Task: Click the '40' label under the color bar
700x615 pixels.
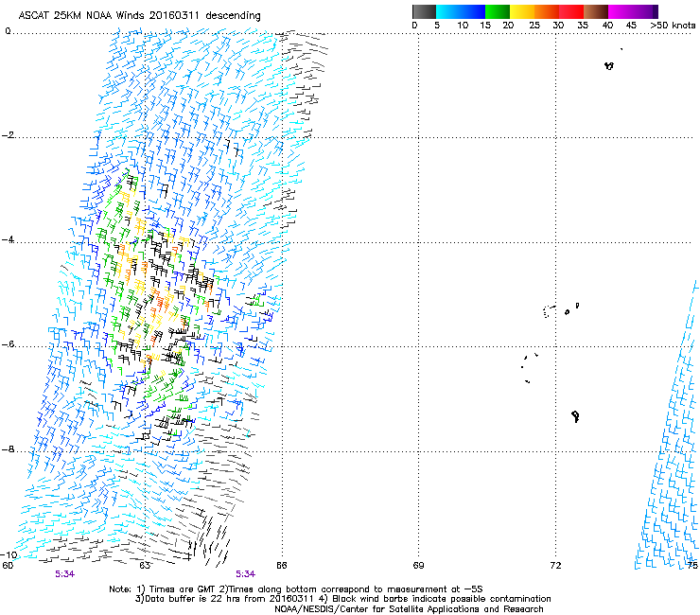Action: point(607,26)
